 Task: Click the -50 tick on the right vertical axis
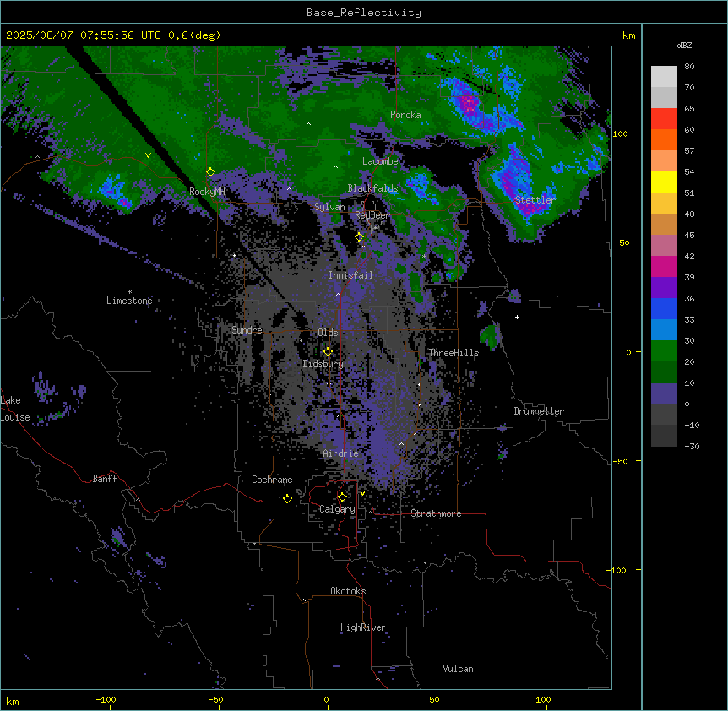(620, 461)
